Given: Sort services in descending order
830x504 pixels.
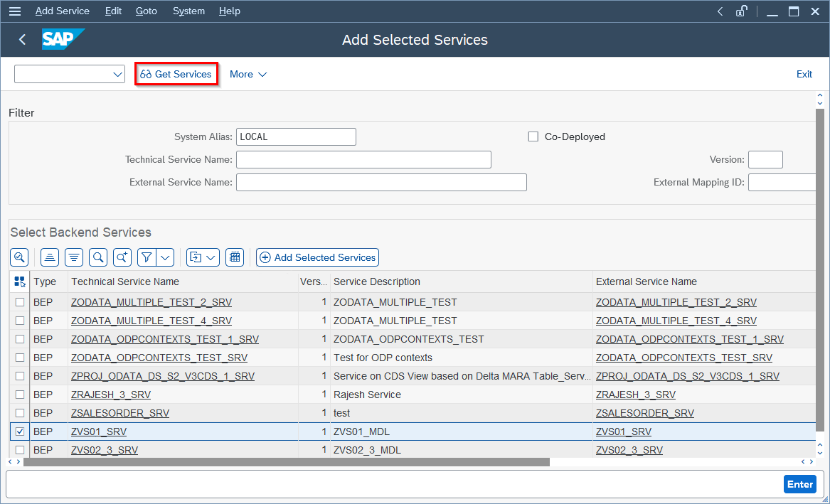Looking at the screenshot, I should click(x=73, y=257).
